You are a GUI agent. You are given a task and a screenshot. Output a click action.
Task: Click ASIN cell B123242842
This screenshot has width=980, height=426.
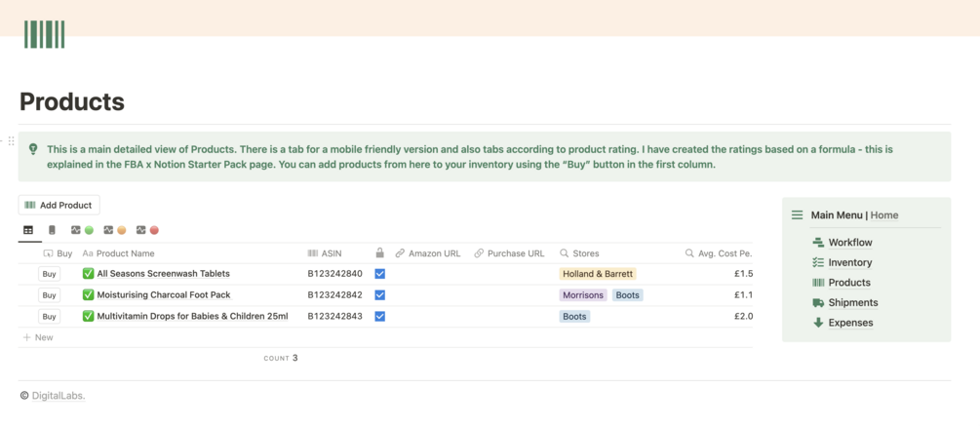coord(335,294)
